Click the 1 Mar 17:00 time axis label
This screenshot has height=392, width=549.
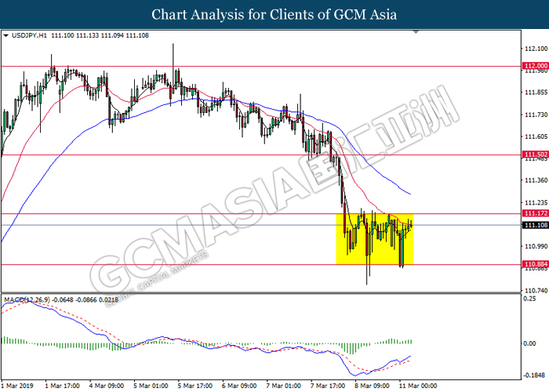(62, 386)
